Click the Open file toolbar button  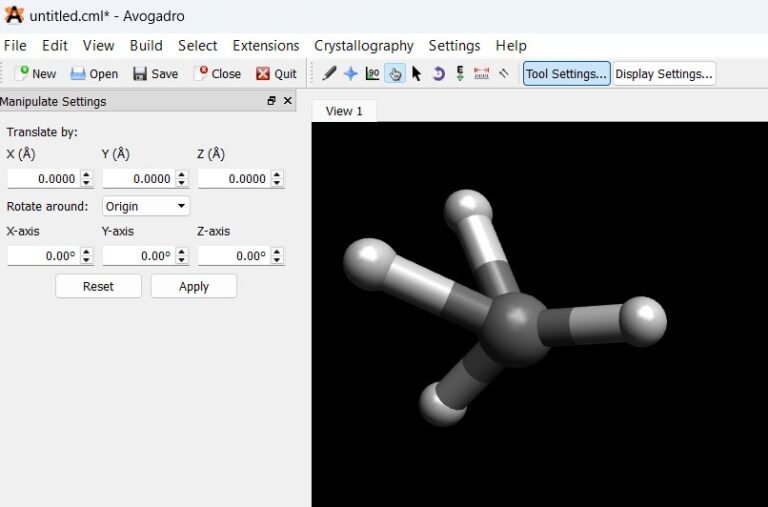pyautogui.click(x=94, y=73)
